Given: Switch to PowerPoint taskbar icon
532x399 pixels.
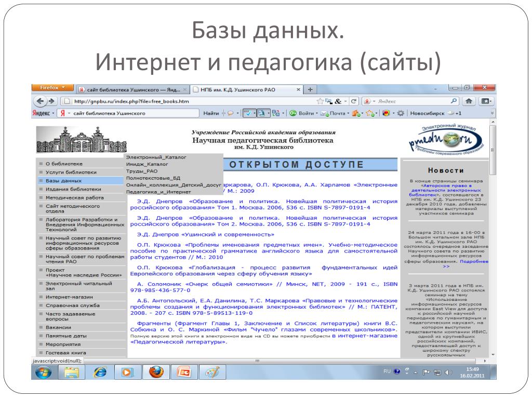Looking at the screenshot, I should click(x=184, y=373).
